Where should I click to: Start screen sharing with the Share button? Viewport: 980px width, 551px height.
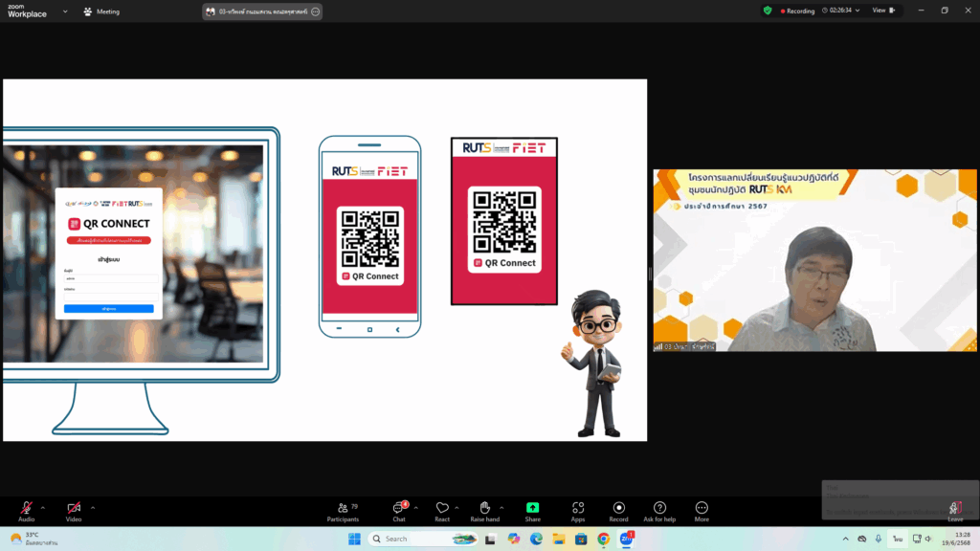tap(532, 511)
